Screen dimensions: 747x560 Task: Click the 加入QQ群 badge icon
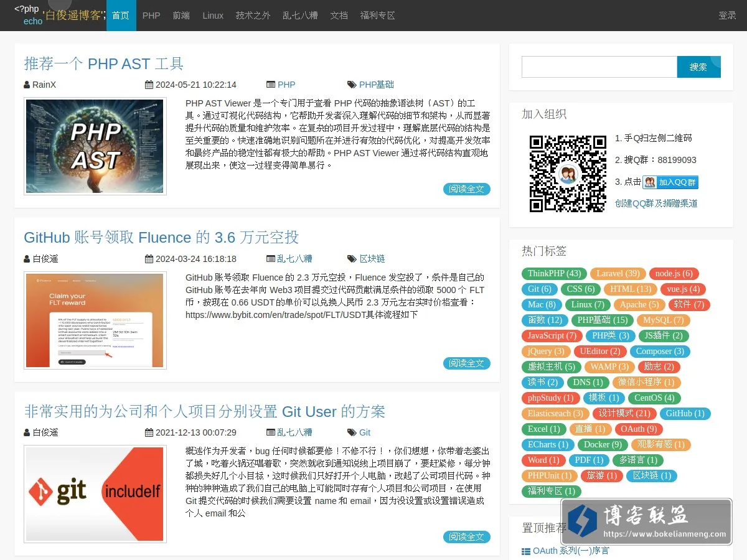tap(670, 182)
